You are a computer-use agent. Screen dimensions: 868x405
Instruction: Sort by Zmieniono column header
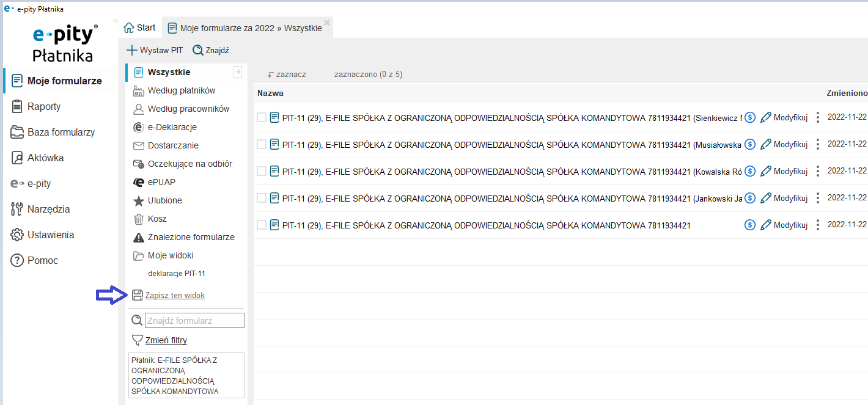click(847, 93)
